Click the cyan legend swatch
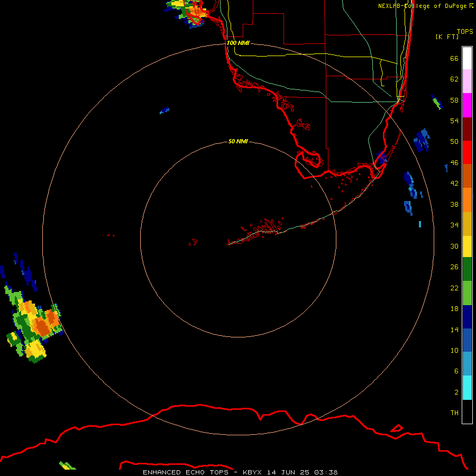Image resolution: width=476 pixels, height=476 pixels. point(467,388)
